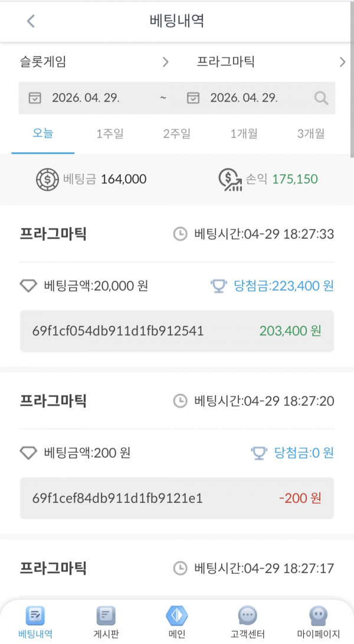Image resolution: width=354 pixels, height=644 pixels.
Task: Tap the diamond icon next to 베팅금액:20,000
Action: click(x=28, y=285)
